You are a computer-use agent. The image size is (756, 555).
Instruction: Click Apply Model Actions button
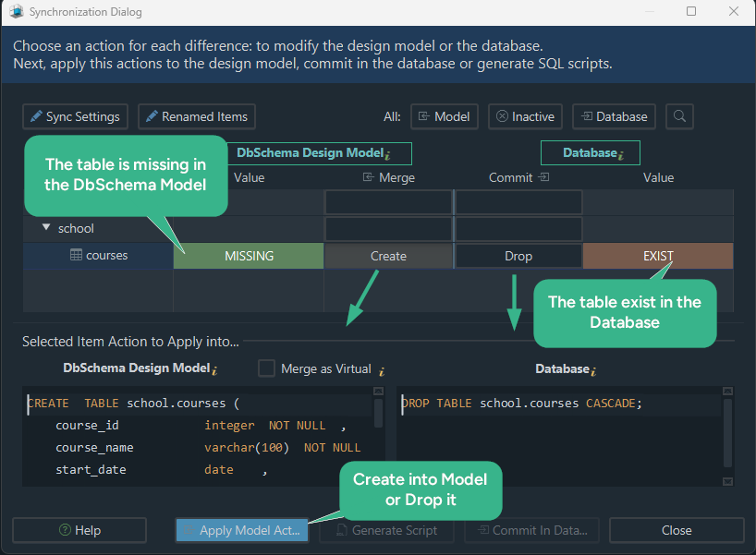point(242,530)
